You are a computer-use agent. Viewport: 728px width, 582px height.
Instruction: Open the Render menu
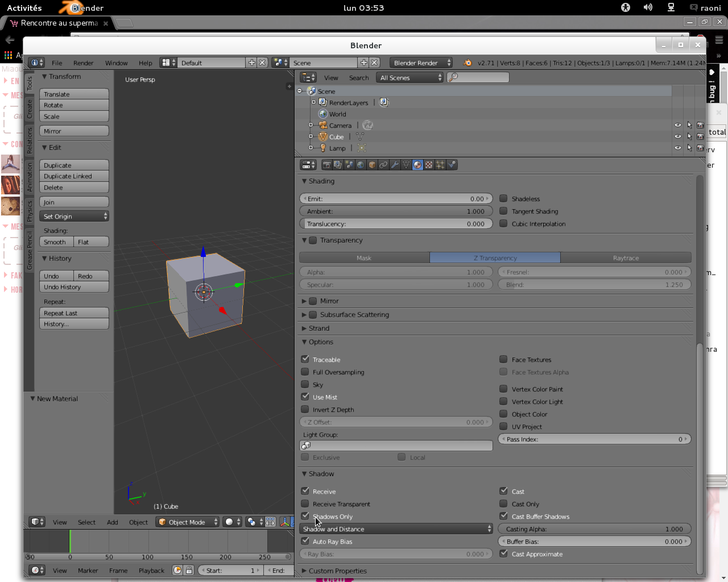coord(83,63)
